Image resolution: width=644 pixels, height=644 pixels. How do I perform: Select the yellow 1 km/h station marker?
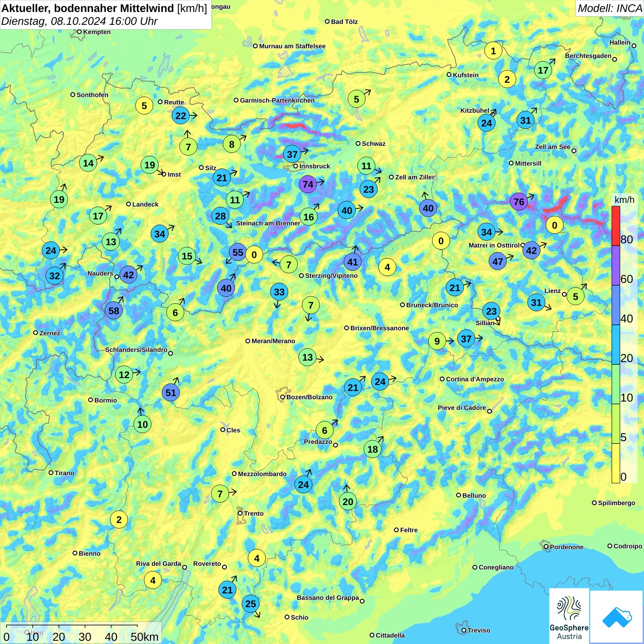(493, 51)
